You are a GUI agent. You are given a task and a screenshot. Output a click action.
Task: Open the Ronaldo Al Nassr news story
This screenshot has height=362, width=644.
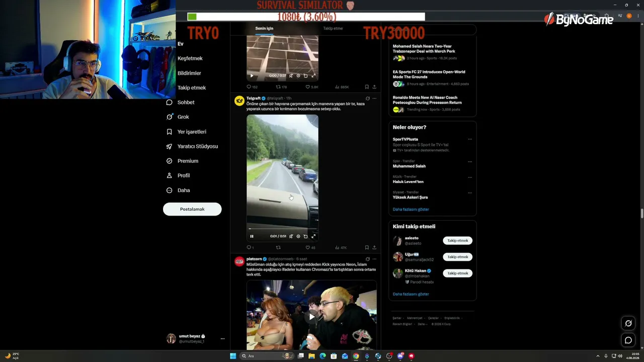(433, 104)
